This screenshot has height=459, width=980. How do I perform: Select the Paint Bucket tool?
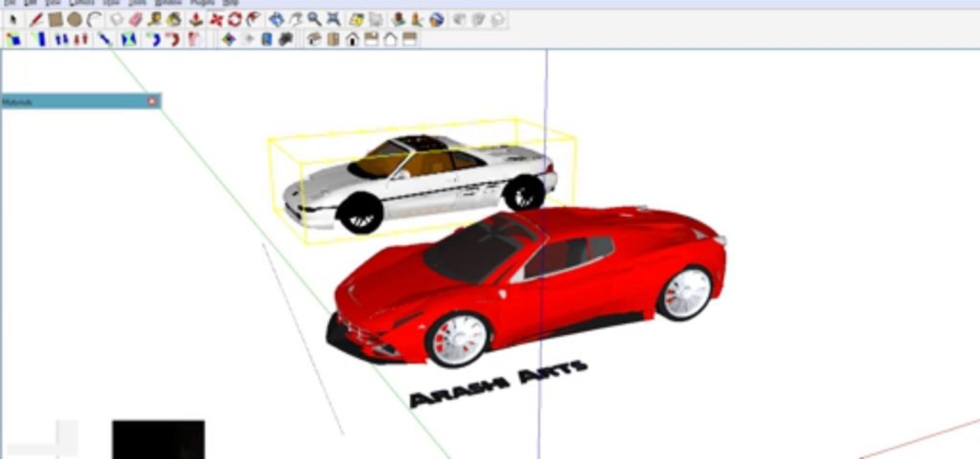coord(174,20)
